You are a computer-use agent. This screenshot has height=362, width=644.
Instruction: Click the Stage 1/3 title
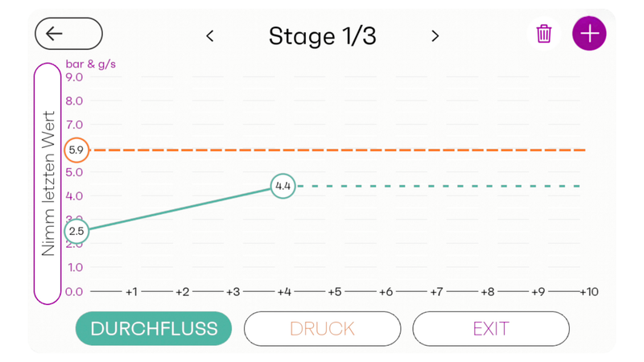click(322, 36)
